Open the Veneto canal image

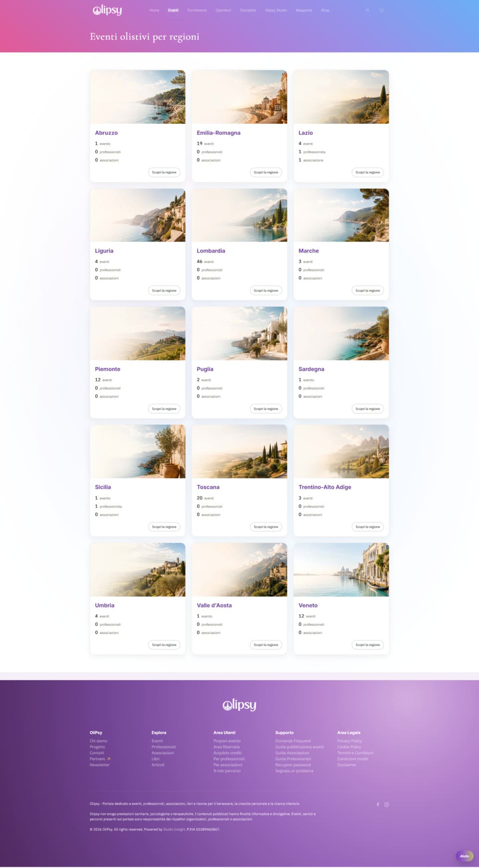click(341, 570)
